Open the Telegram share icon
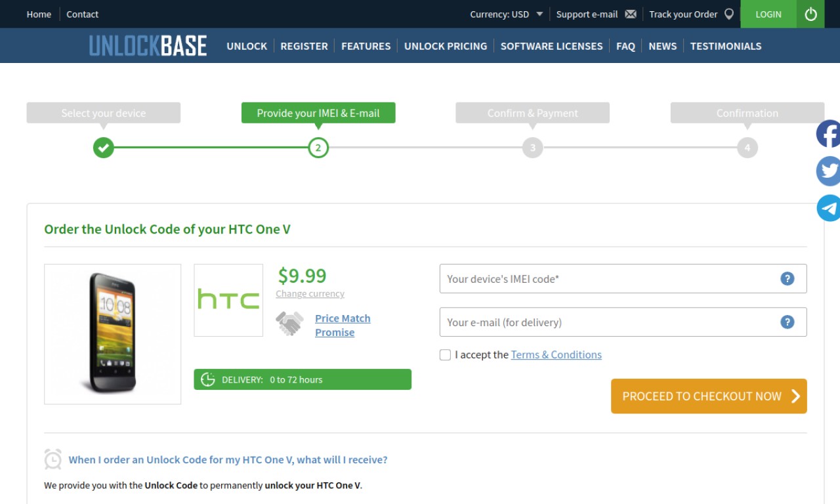840x504 pixels. click(828, 208)
